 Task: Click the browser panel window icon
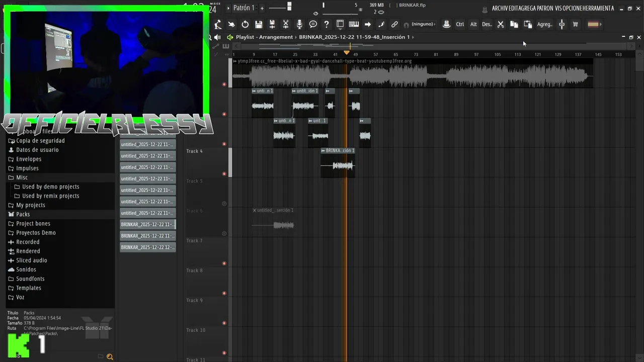340,24
